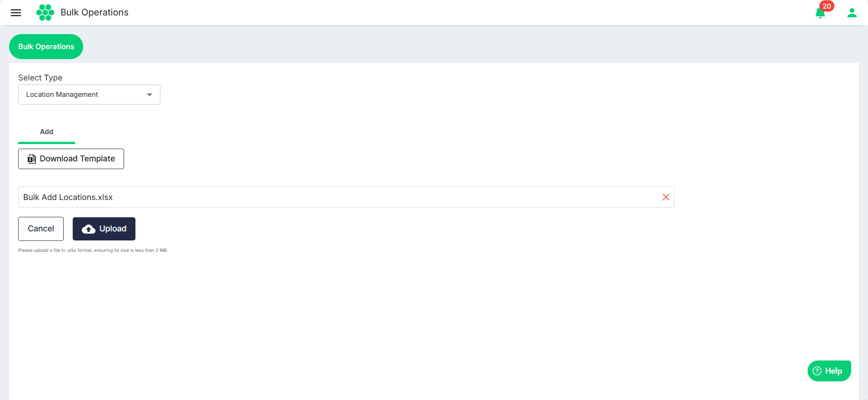Click the question mark Help icon
The width and height of the screenshot is (868, 400).
coord(817,371)
